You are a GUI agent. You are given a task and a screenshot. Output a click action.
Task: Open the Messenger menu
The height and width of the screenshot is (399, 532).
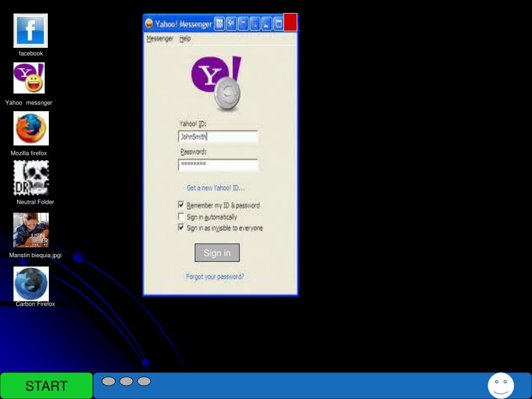[x=159, y=38]
